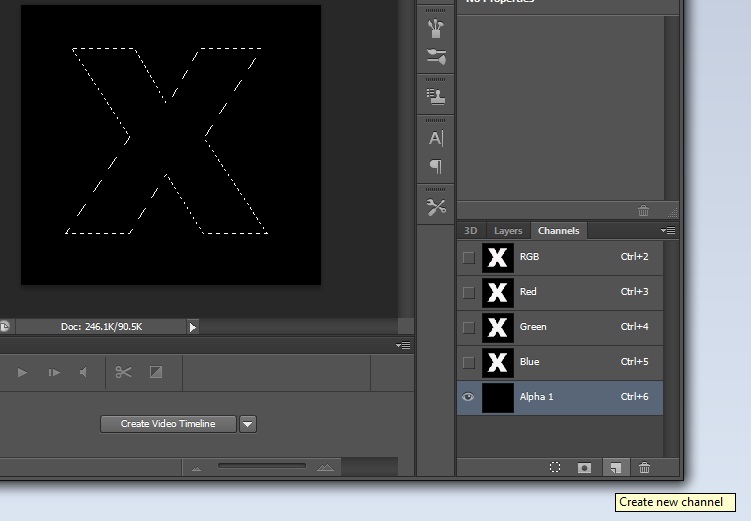Open the Channels panel flyout menu
The height and width of the screenshot is (521, 751).
[668, 231]
